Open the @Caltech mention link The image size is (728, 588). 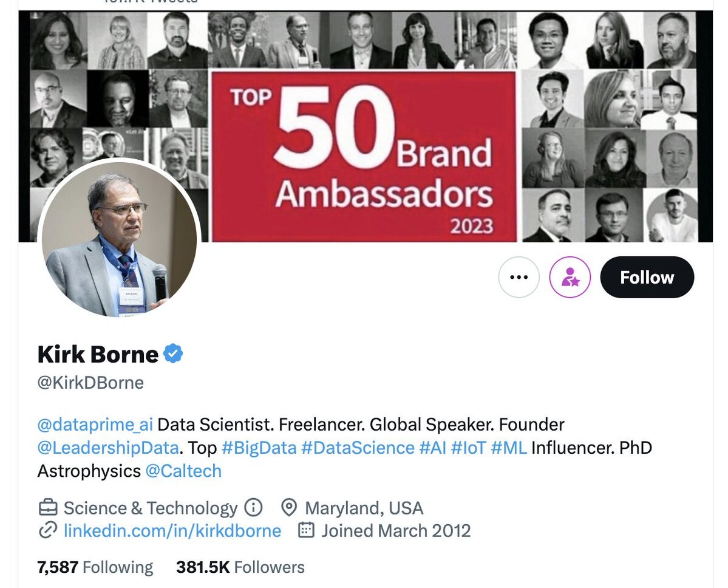coord(183,471)
